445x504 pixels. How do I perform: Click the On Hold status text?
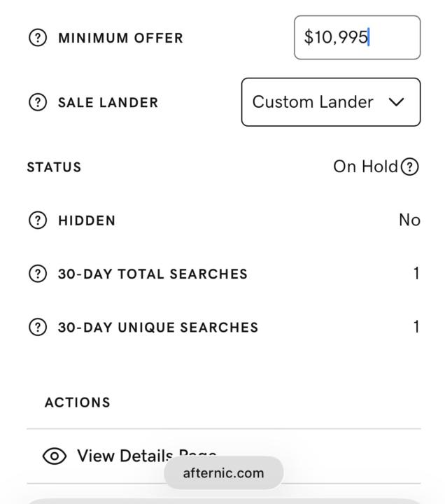coord(365,167)
